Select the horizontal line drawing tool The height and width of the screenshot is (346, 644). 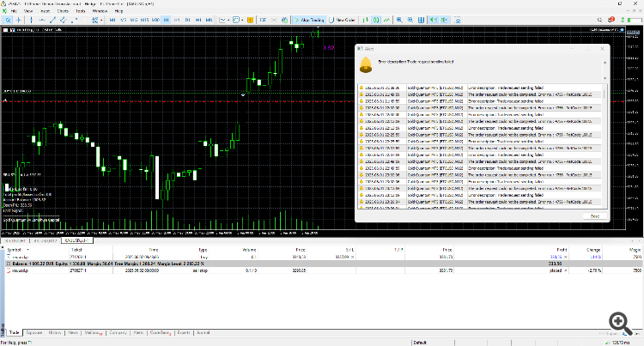tap(42, 20)
